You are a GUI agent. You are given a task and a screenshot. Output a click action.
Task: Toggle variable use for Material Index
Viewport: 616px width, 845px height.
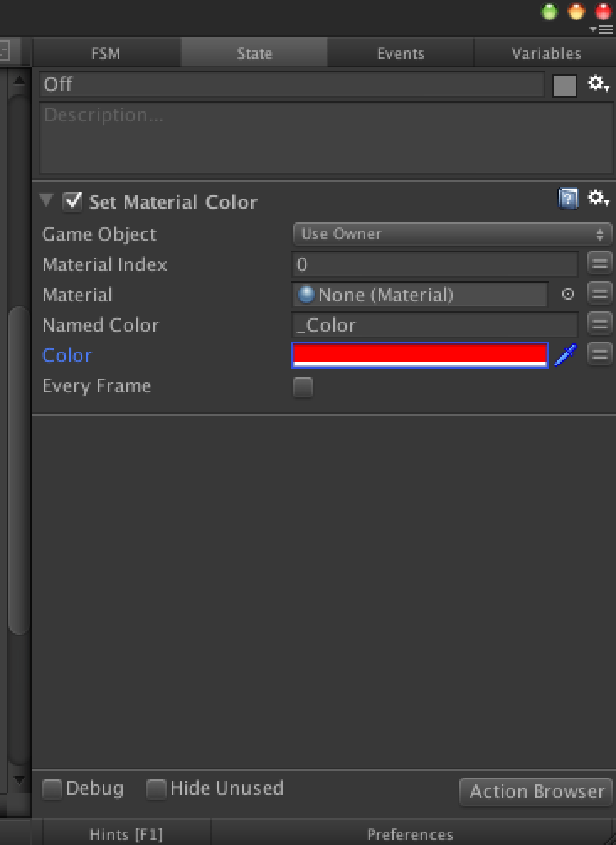[599, 264]
